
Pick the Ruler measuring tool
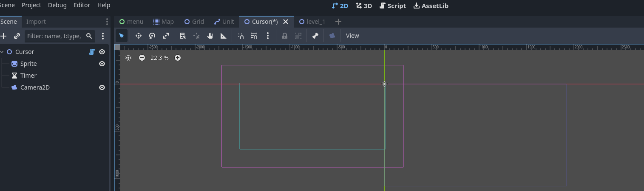pyautogui.click(x=224, y=36)
